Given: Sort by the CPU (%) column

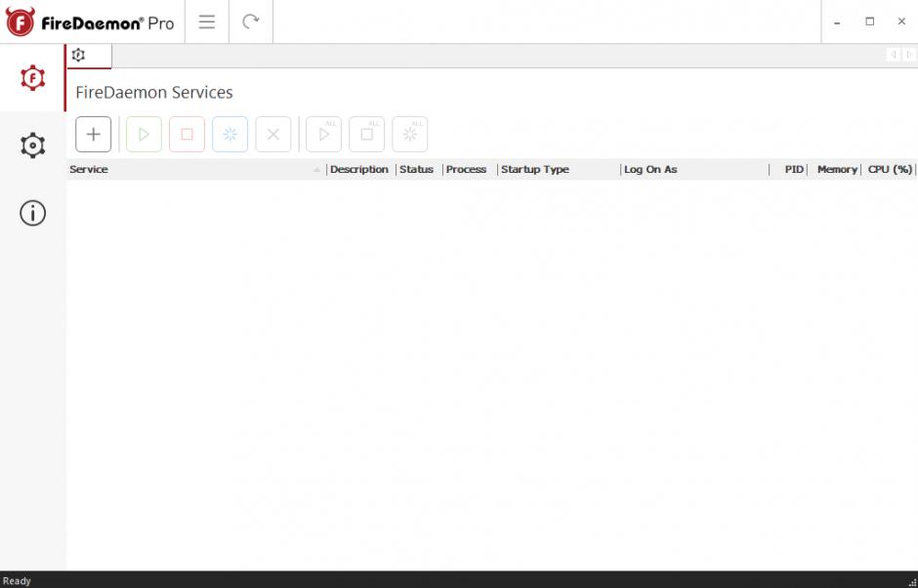Looking at the screenshot, I should 888,169.
